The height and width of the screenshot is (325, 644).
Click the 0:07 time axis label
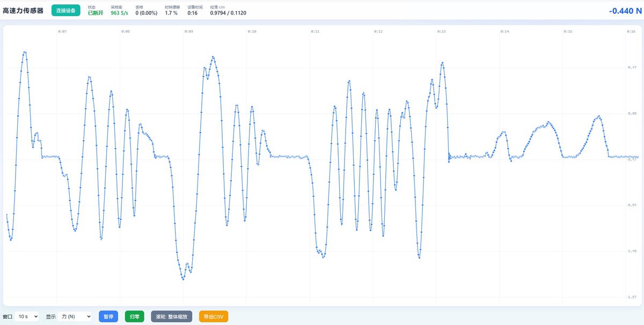point(62,32)
